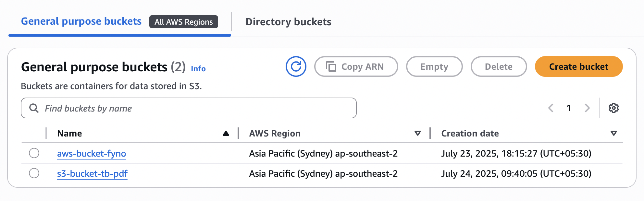The height and width of the screenshot is (201, 644).
Task: Sort by Name ascending arrow
Action: pyautogui.click(x=226, y=133)
